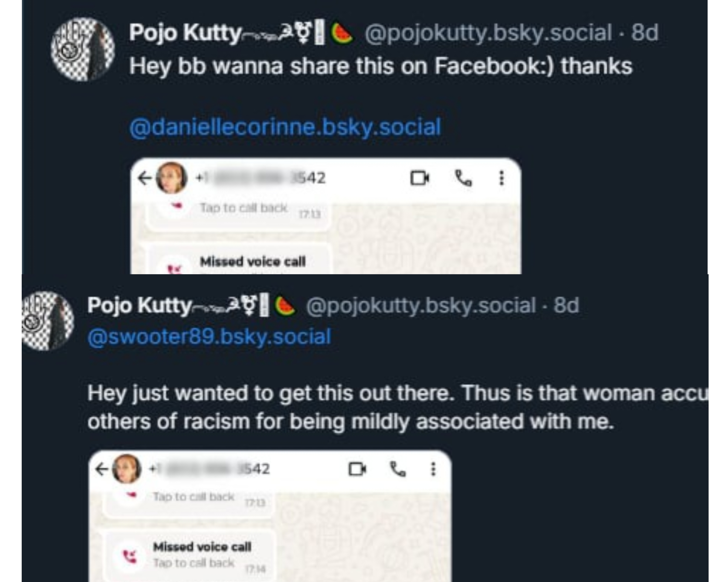Open the contact photo in the swooter89 post's chat header
Image resolution: width=728 pixels, height=582 pixels.
click(127, 469)
